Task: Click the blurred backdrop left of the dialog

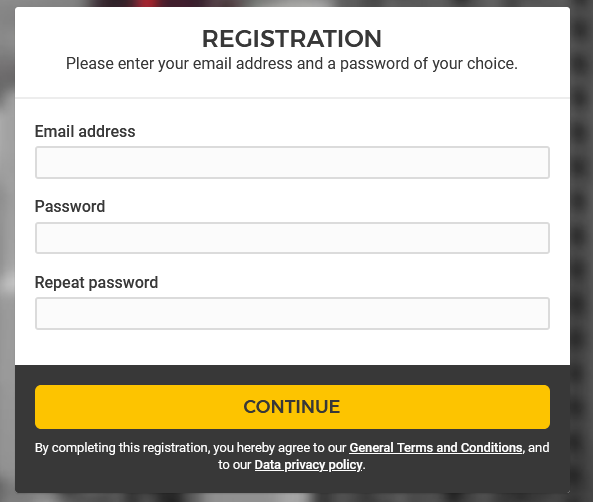Action: 7,250
